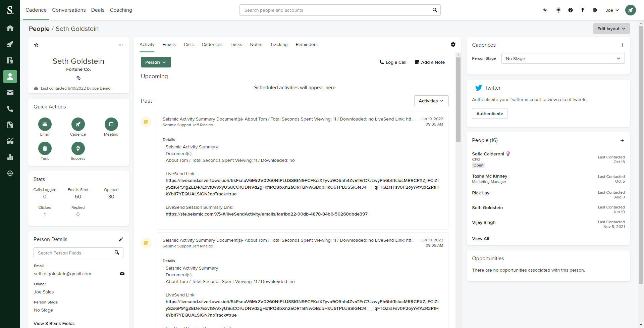Screen dimensions: 644x328
Task: Expand the Person filter dropdown
Action: tap(156, 62)
